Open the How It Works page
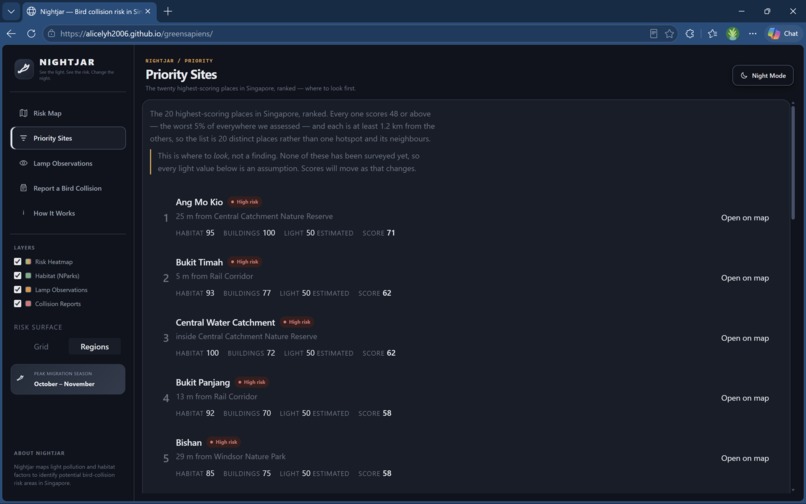Viewport: 806px width, 504px height. (68, 213)
